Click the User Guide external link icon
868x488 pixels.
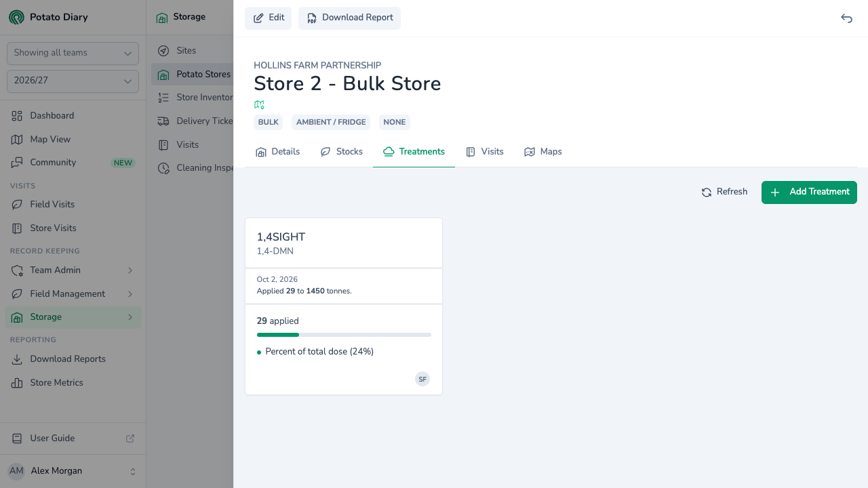[130, 439]
